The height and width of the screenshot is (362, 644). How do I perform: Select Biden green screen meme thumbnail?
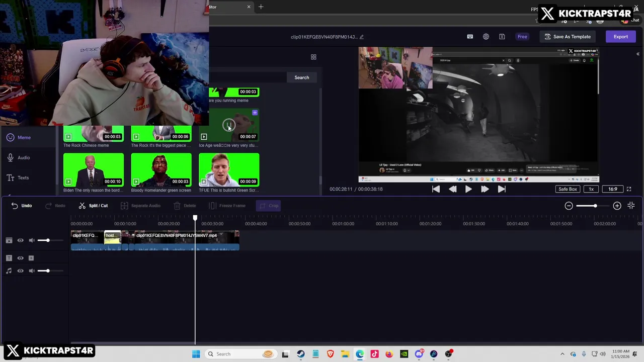coord(94,170)
